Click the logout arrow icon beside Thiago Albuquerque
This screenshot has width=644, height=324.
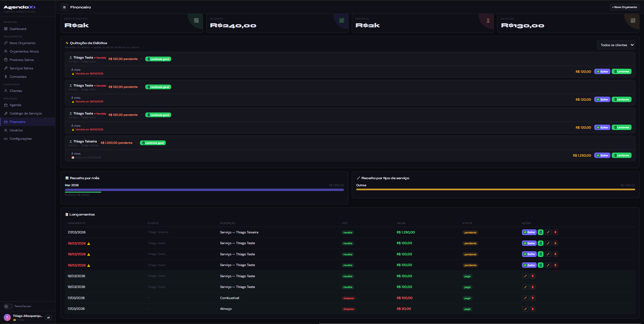[x=48, y=317]
